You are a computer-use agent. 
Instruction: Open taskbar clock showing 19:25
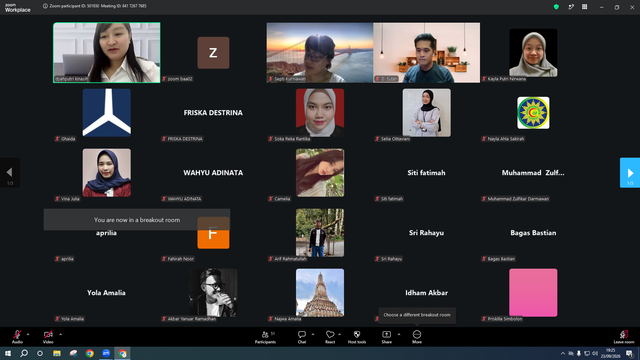(x=611, y=353)
